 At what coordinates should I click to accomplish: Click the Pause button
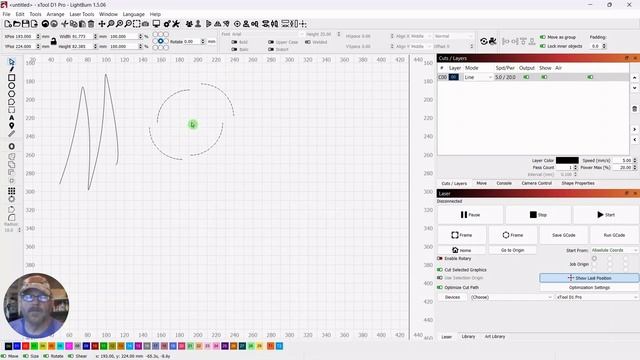(x=470, y=215)
